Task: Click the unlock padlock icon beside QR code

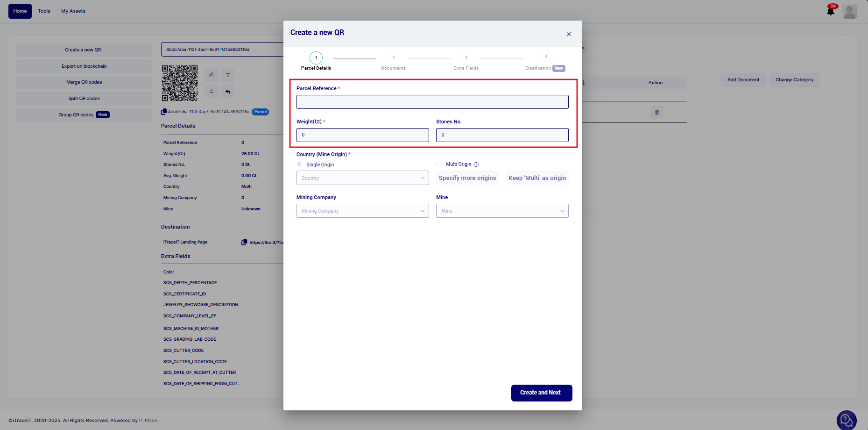Action: (x=211, y=75)
